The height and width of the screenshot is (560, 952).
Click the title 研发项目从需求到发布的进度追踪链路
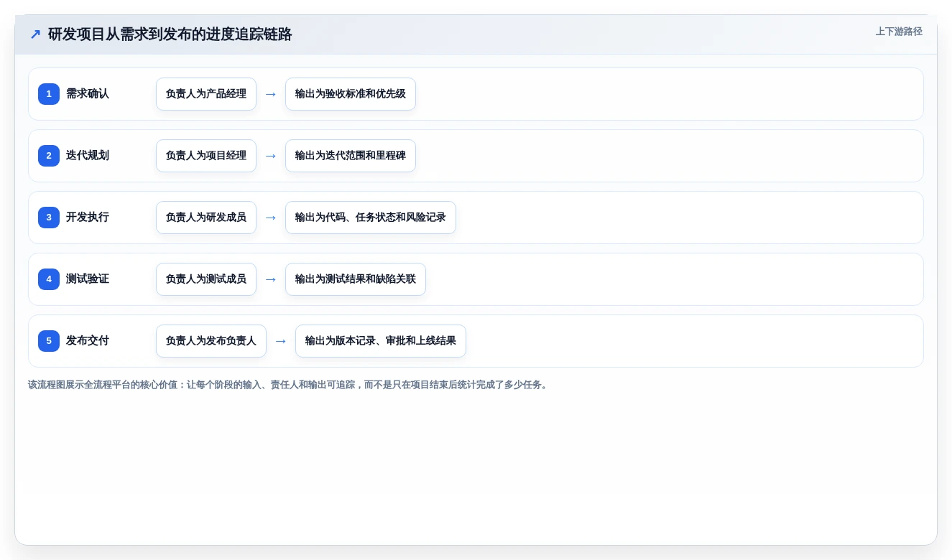pyautogui.click(x=170, y=34)
